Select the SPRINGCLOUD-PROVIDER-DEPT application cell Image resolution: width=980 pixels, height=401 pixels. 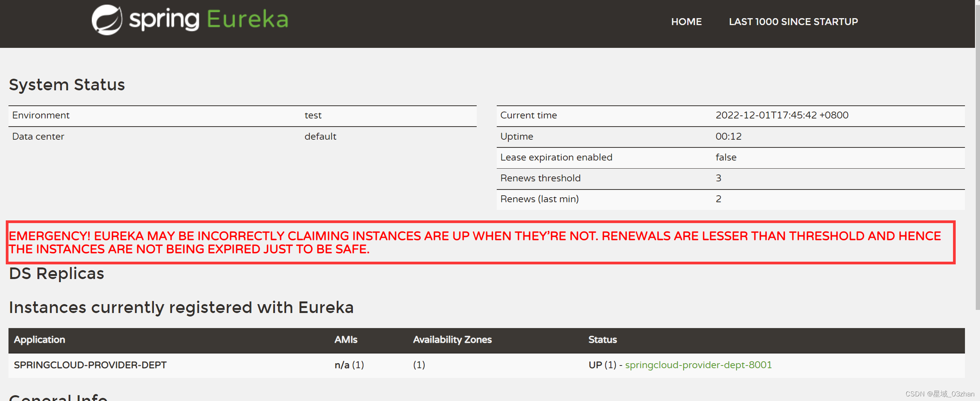click(90, 365)
